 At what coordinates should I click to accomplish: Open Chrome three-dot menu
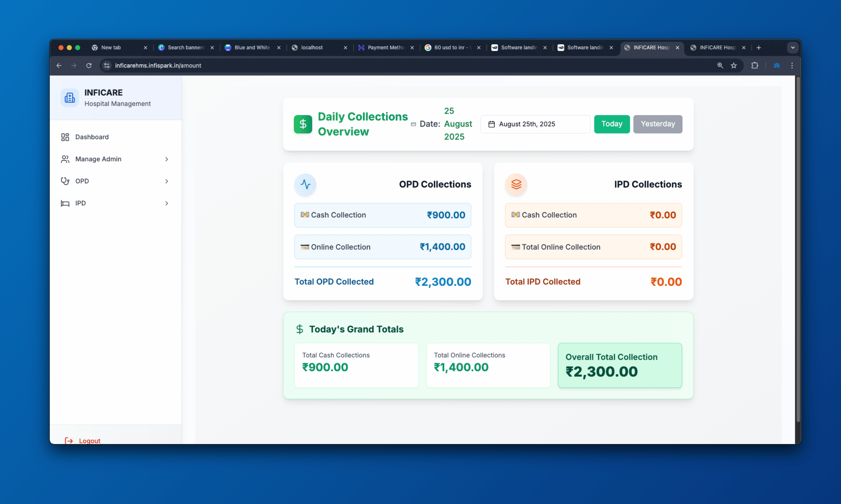[x=792, y=66]
